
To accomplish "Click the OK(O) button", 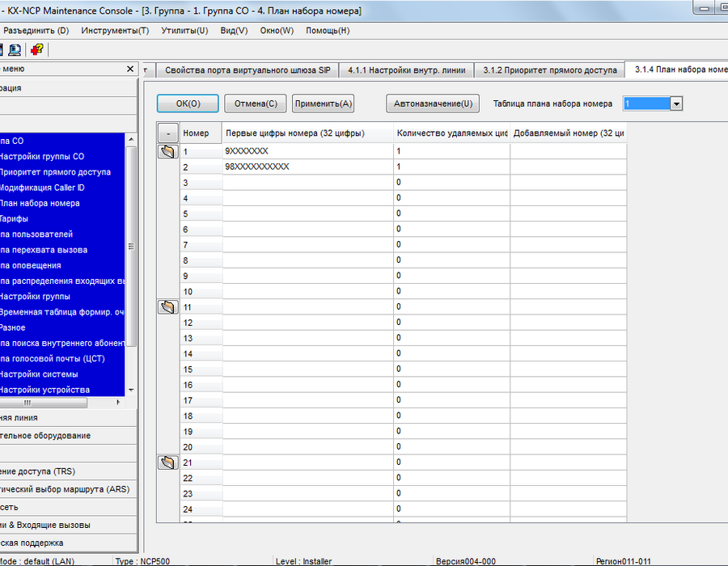I will 188,103.
